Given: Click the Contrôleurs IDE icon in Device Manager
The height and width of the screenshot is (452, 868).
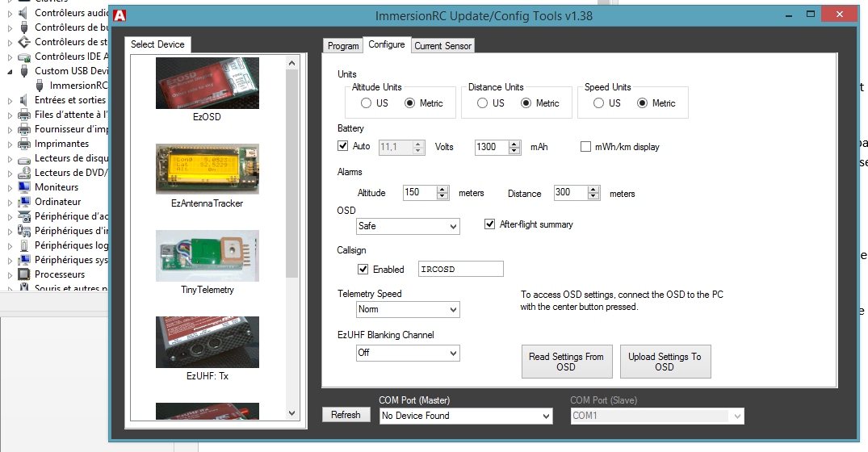Looking at the screenshot, I should coord(23,56).
